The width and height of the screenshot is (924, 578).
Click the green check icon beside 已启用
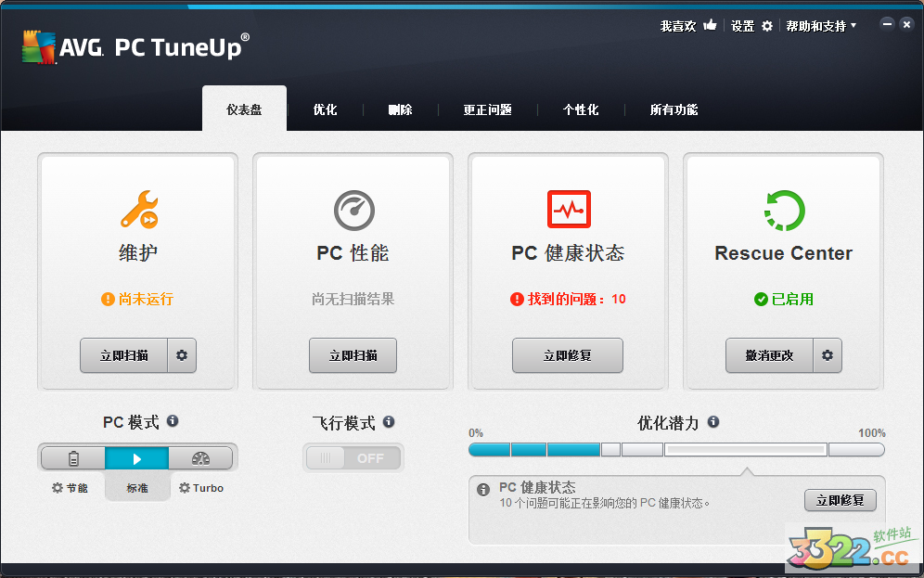[761, 300]
